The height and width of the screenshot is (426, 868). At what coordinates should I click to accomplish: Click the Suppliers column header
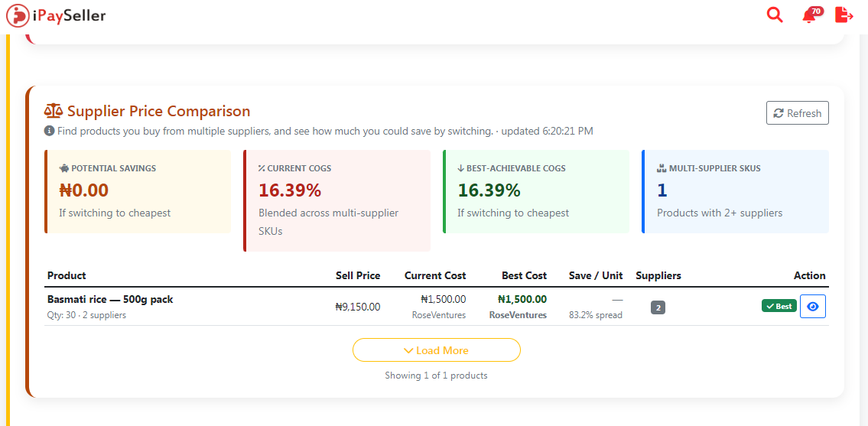point(658,275)
